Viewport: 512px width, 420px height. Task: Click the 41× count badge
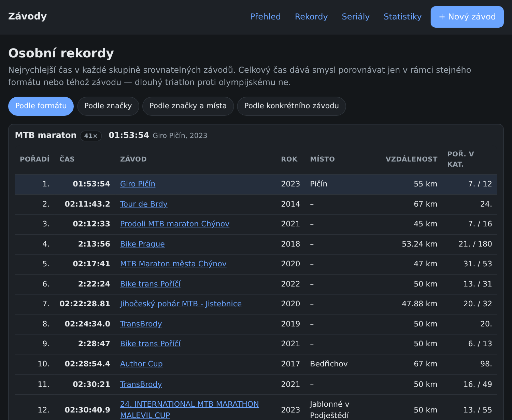point(91,136)
